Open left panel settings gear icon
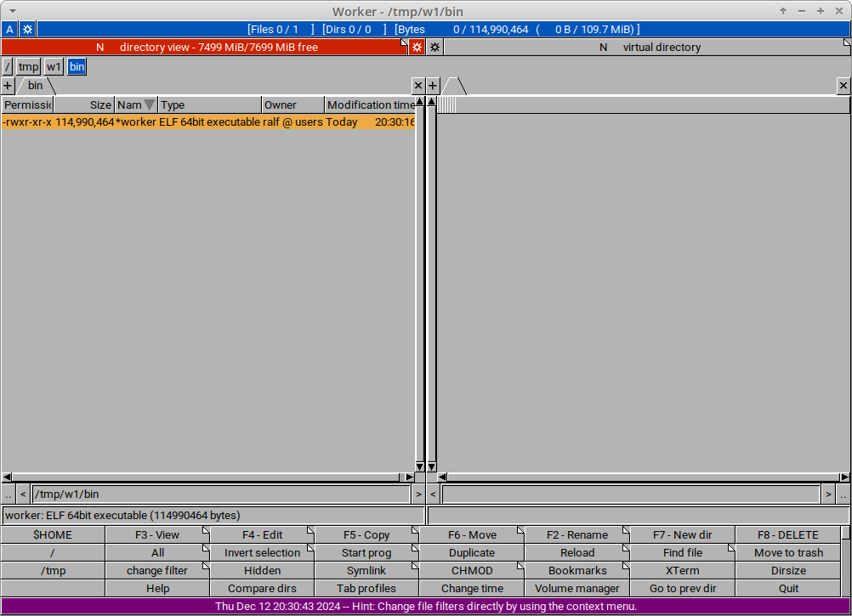This screenshot has width=852, height=616. tap(417, 47)
